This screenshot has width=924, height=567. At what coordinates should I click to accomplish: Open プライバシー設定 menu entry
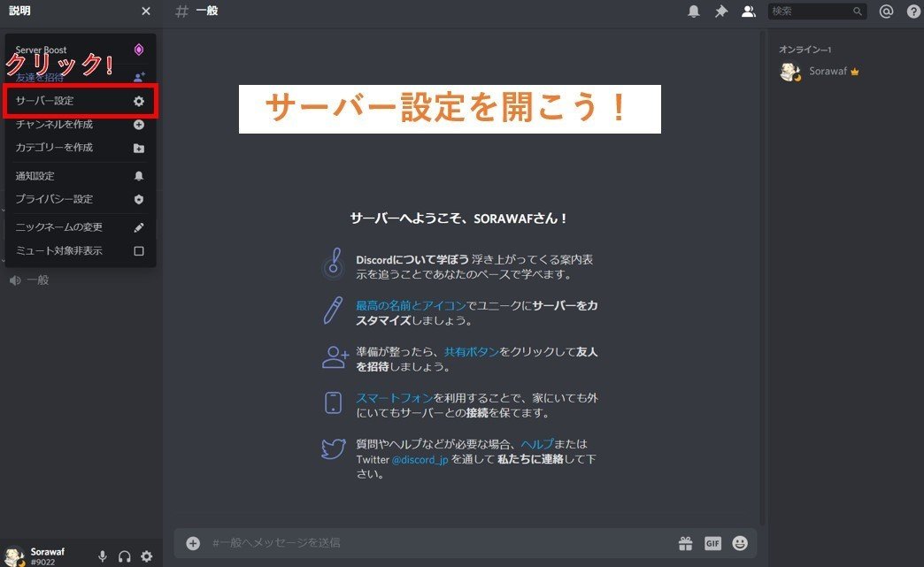point(81,199)
